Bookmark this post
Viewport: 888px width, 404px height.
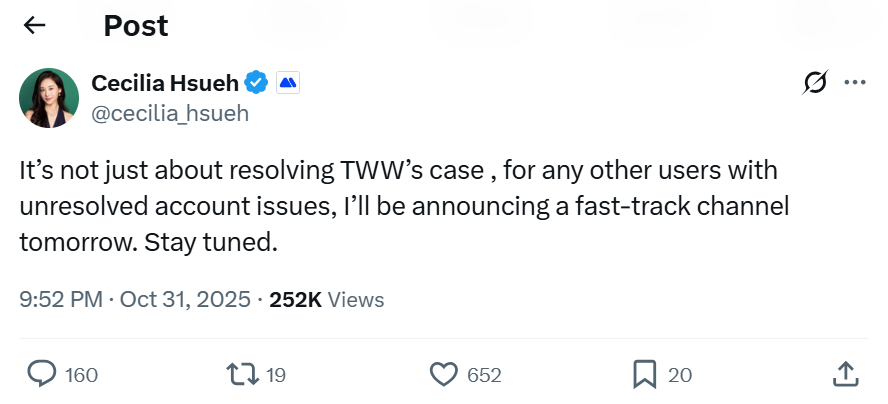pos(645,375)
